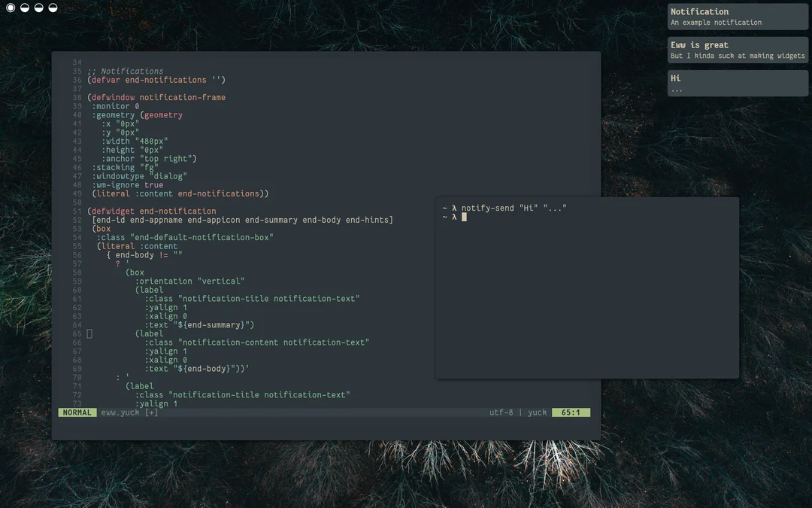812x508 pixels.
Task: Click the yuck filetype indicator in statusline
Action: (x=536, y=412)
